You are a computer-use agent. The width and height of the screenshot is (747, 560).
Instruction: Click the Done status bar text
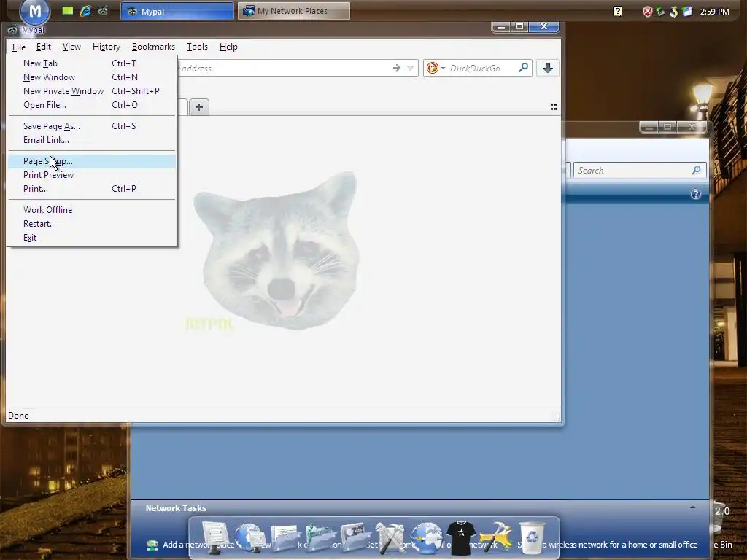(18, 415)
